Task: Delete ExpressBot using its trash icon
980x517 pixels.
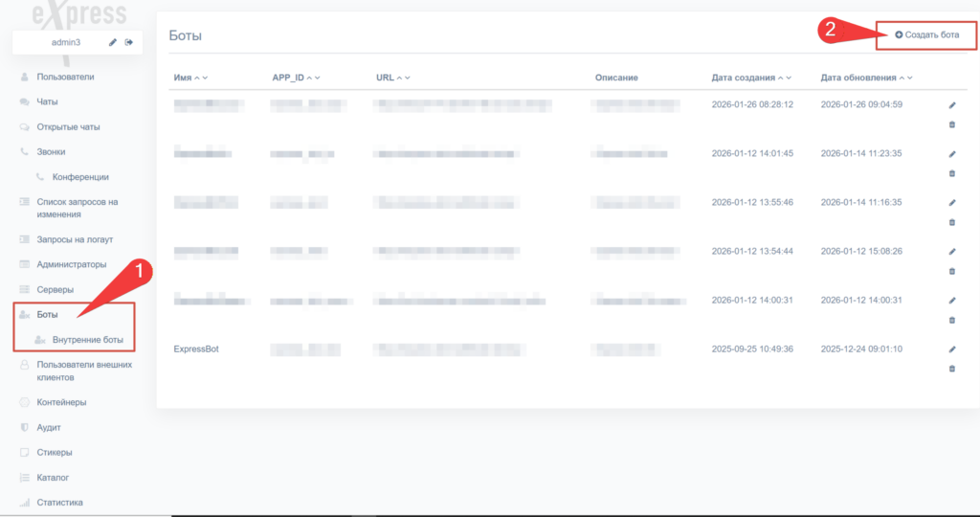Action: [951, 369]
